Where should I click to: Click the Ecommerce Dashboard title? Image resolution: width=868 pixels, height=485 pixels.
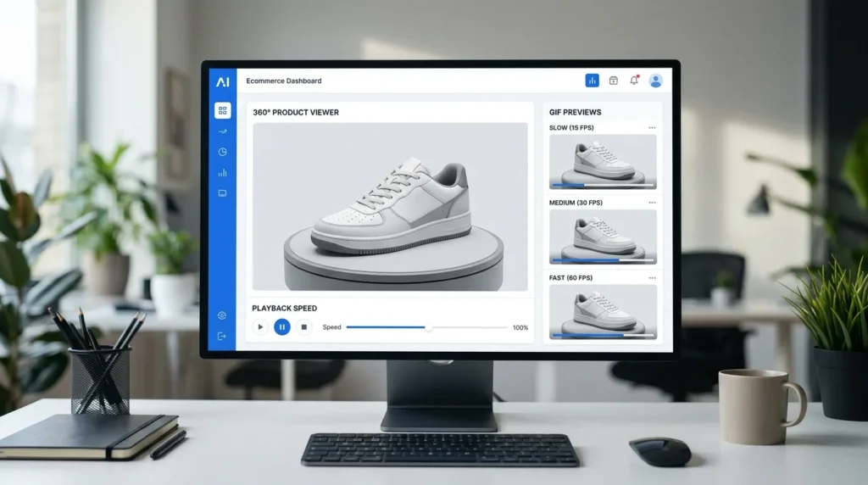click(283, 81)
